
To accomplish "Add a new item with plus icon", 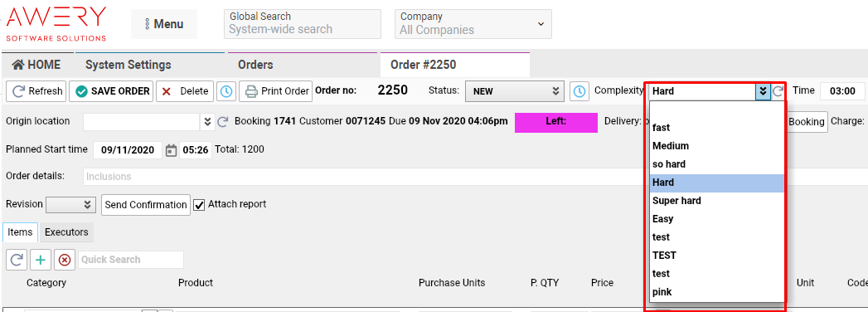I will pyautogui.click(x=41, y=260).
